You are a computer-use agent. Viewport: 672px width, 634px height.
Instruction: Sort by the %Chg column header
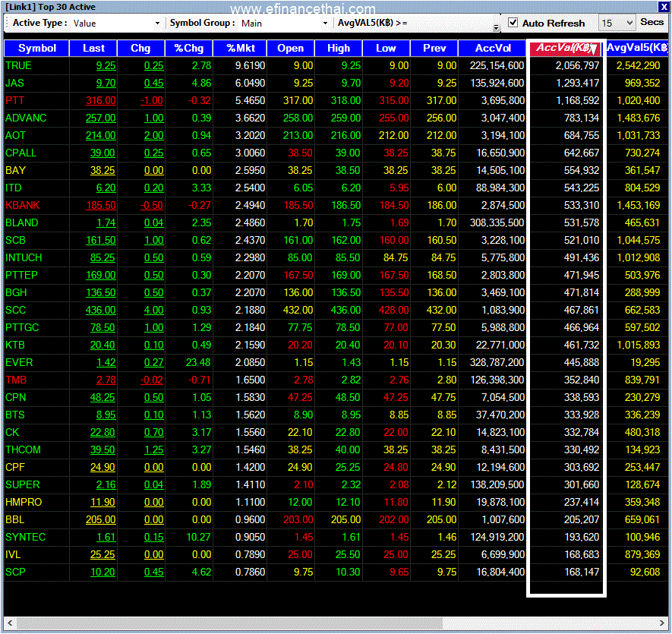coord(189,48)
